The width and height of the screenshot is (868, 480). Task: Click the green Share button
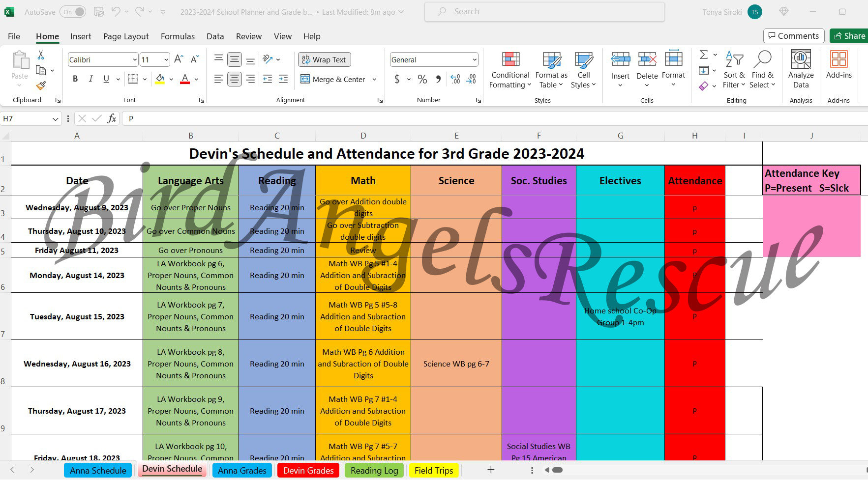(x=850, y=36)
